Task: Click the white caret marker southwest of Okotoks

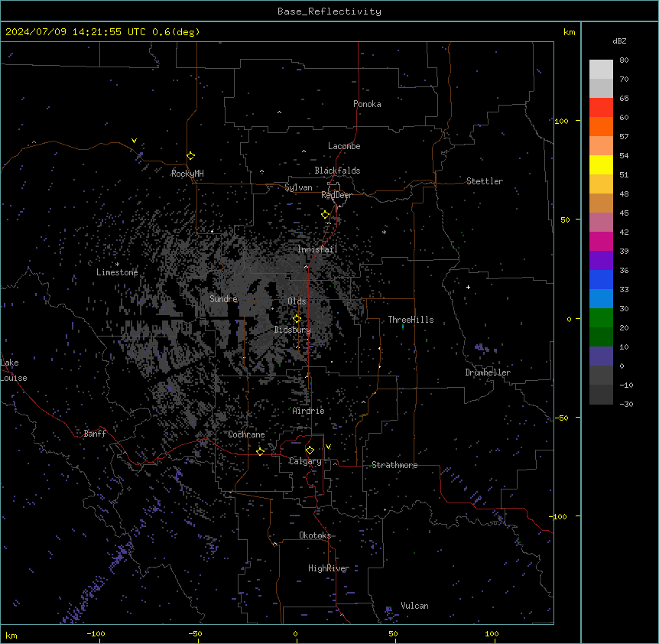Action: point(275,544)
